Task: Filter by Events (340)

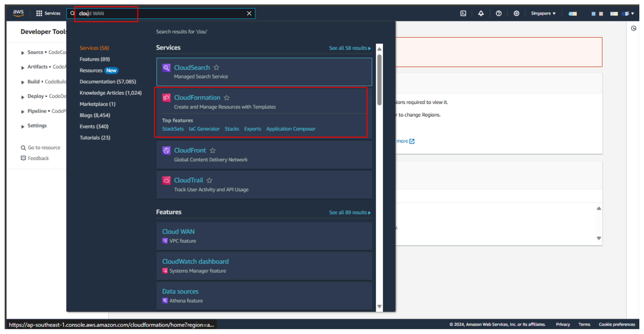Action: coord(94,126)
